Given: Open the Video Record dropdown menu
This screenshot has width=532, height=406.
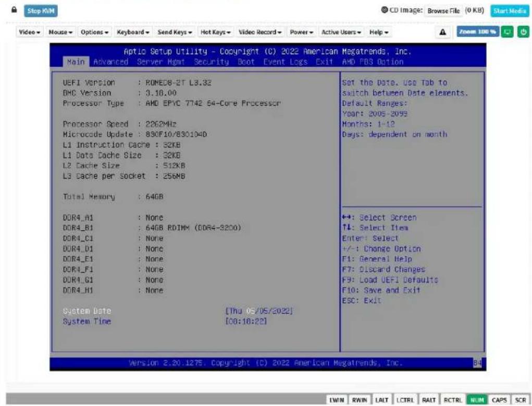Looking at the screenshot, I should pyautogui.click(x=260, y=32).
